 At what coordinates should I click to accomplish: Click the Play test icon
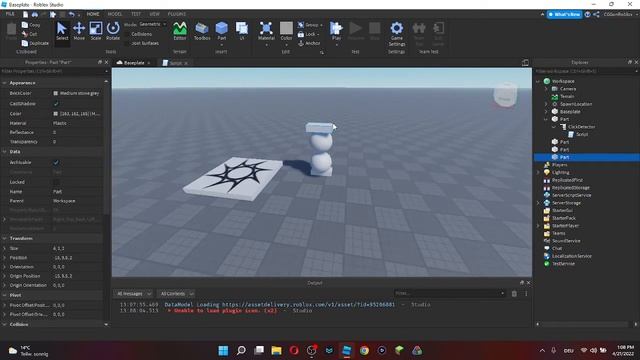(336, 29)
